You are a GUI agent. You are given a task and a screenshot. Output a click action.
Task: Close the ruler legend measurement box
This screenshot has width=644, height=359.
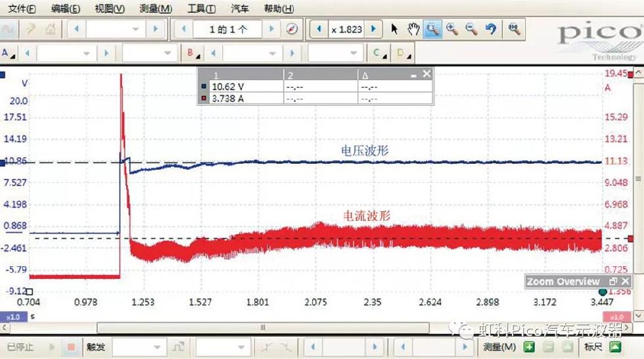coord(426,74)
